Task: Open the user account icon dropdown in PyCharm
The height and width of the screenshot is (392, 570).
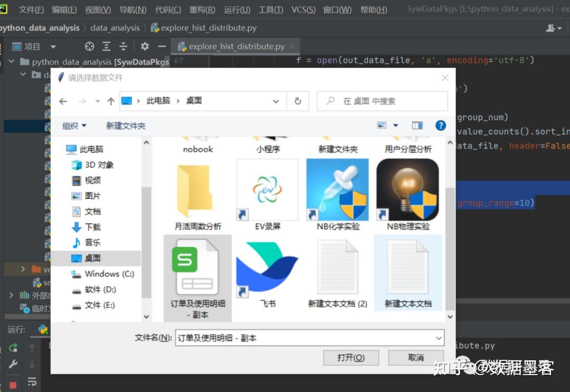Action: point(553,28)
